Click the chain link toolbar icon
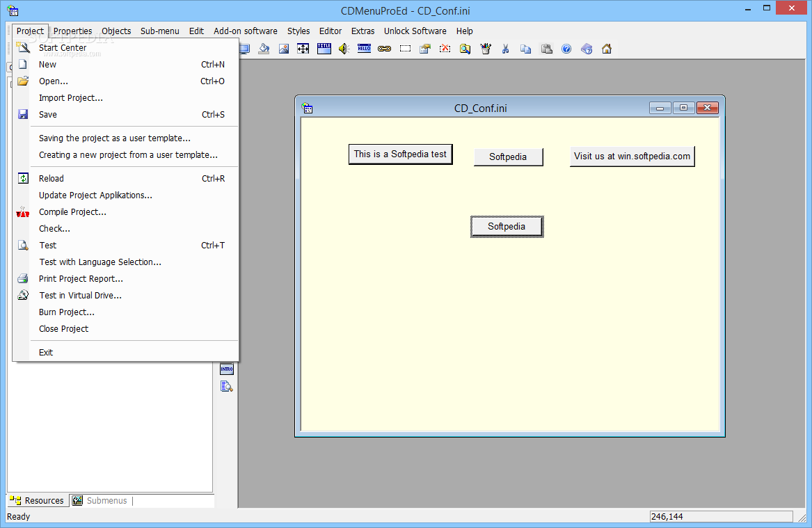Screen dimensions: 812x528 [x=384, y=49]
